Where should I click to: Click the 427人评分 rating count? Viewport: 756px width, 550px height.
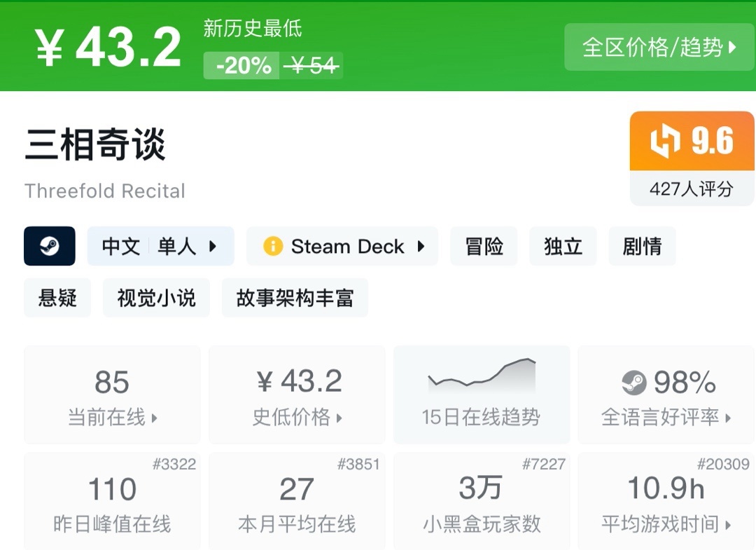pos(692,188)
